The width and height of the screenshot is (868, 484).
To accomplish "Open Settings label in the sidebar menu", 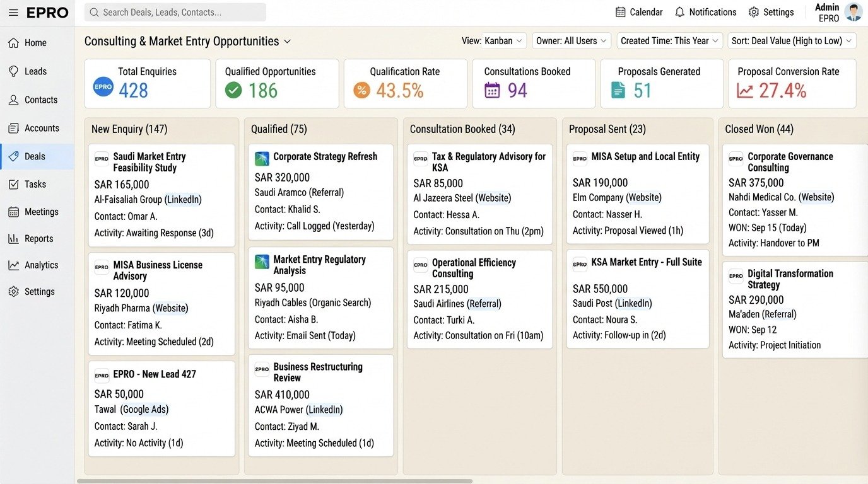I will pos(40,292).
